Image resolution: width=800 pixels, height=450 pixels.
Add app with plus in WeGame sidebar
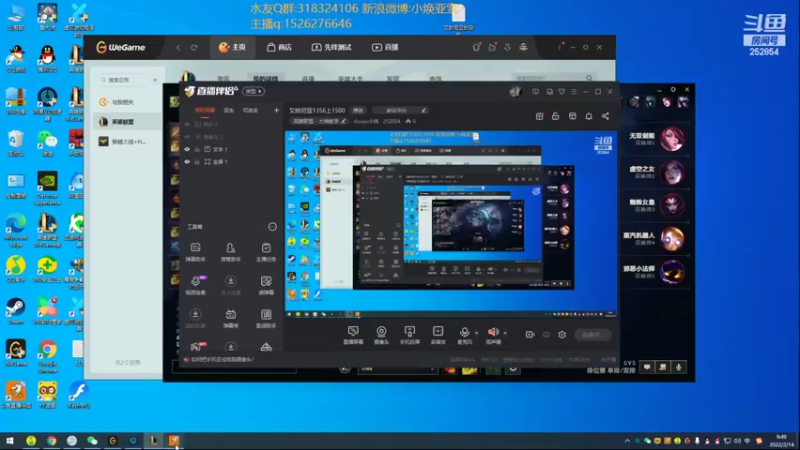(x=155, y=80)
